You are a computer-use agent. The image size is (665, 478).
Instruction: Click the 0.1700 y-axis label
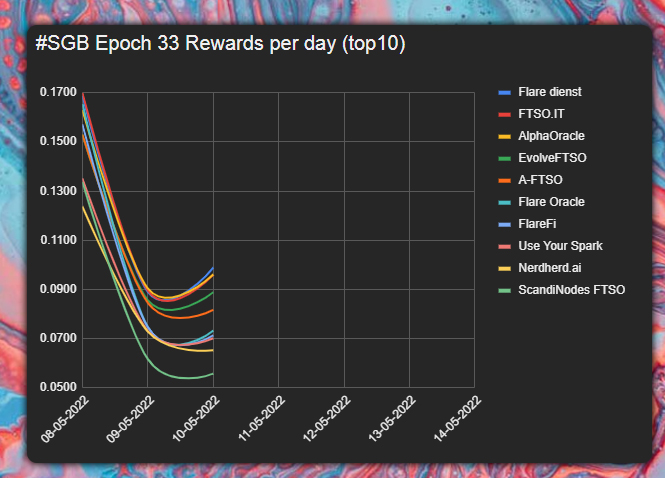pyautogui.click(x=58, y=92)
